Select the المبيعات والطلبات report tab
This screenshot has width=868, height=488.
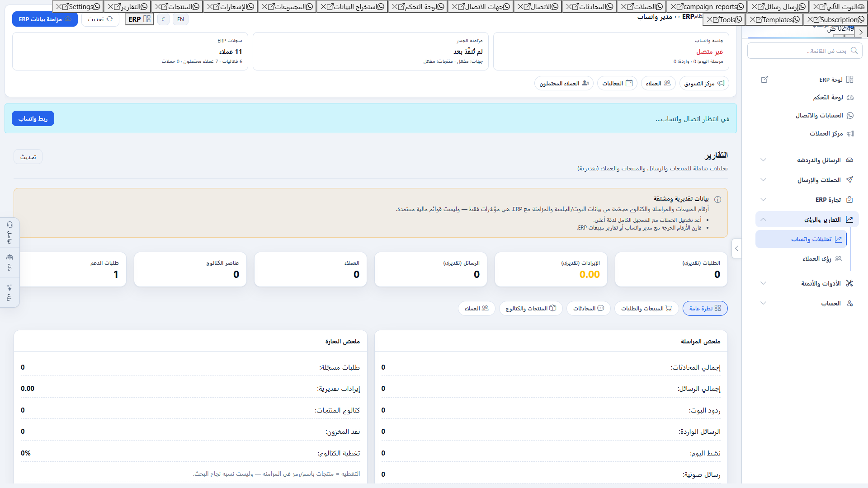(x=646, y=309)
